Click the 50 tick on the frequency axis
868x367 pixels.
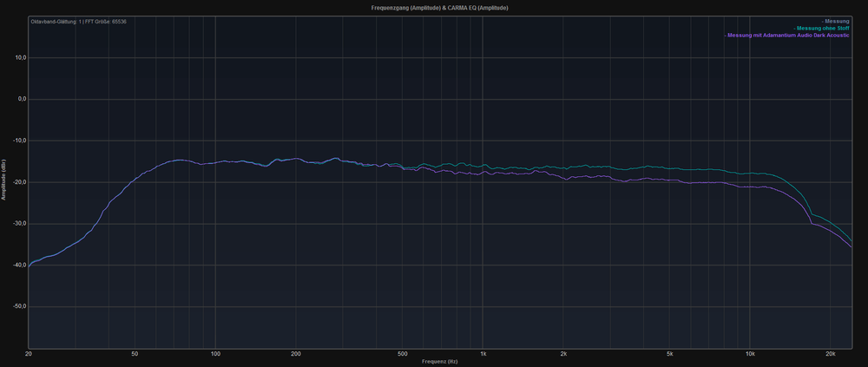pos(135,354)
